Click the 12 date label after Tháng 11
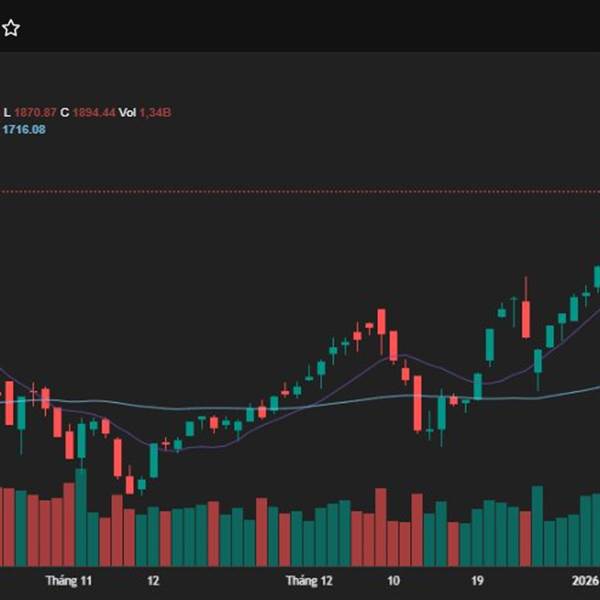This screenshot has width=600, height=600. [x=153, y=580]
